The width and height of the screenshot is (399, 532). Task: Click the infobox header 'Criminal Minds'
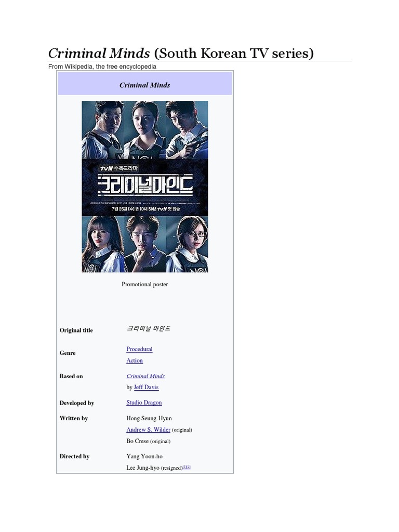pyautogui.click(x=145, y=85)
